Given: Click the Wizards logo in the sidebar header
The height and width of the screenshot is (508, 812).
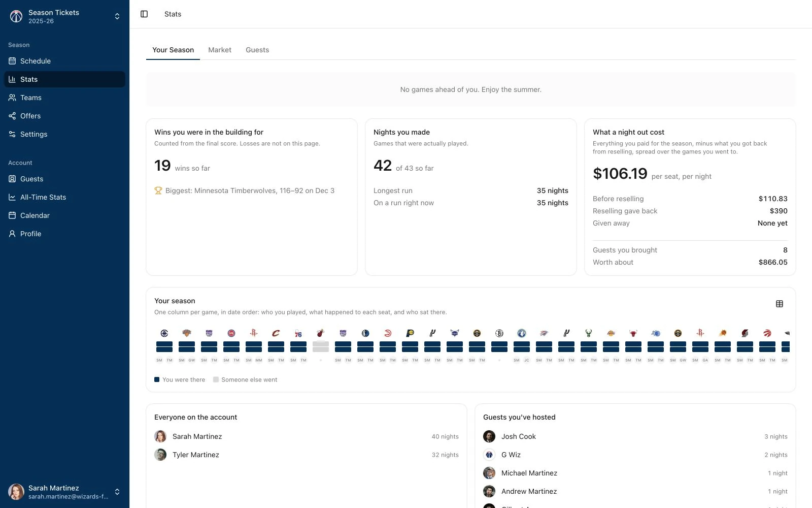Looking at the screenshot, I should [x=16, y=16].
